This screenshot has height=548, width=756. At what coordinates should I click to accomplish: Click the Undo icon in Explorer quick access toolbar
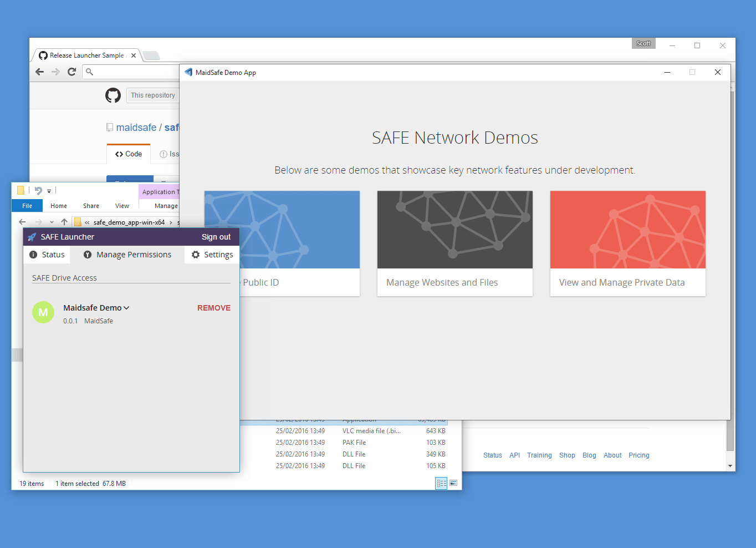click(38, 190)
